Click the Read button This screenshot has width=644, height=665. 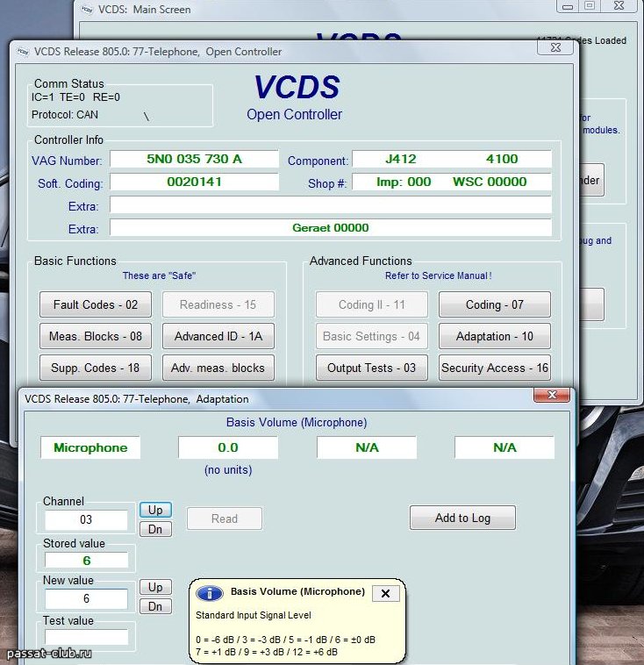tap(225, 518)
